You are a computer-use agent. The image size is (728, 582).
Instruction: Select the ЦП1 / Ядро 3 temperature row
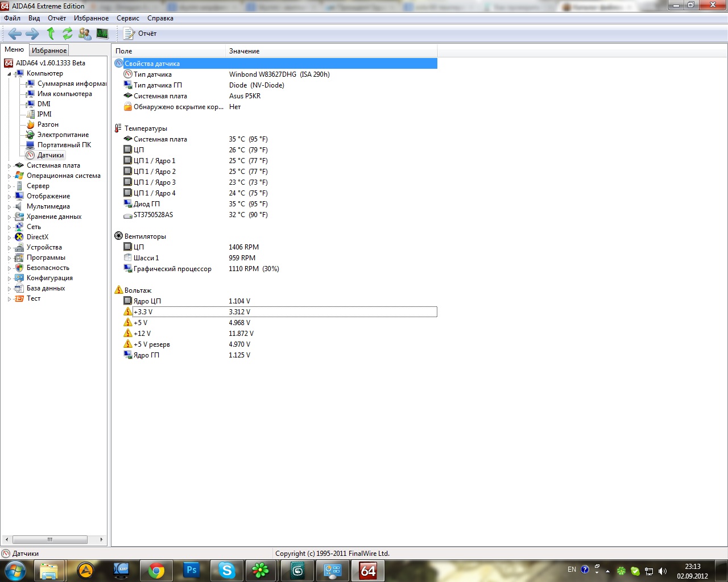275,182
